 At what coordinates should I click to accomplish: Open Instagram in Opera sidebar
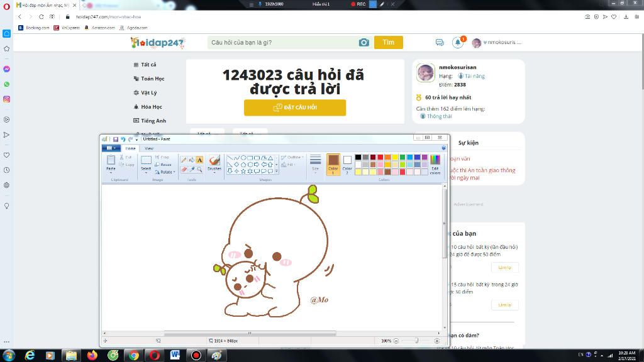point(6,99)
